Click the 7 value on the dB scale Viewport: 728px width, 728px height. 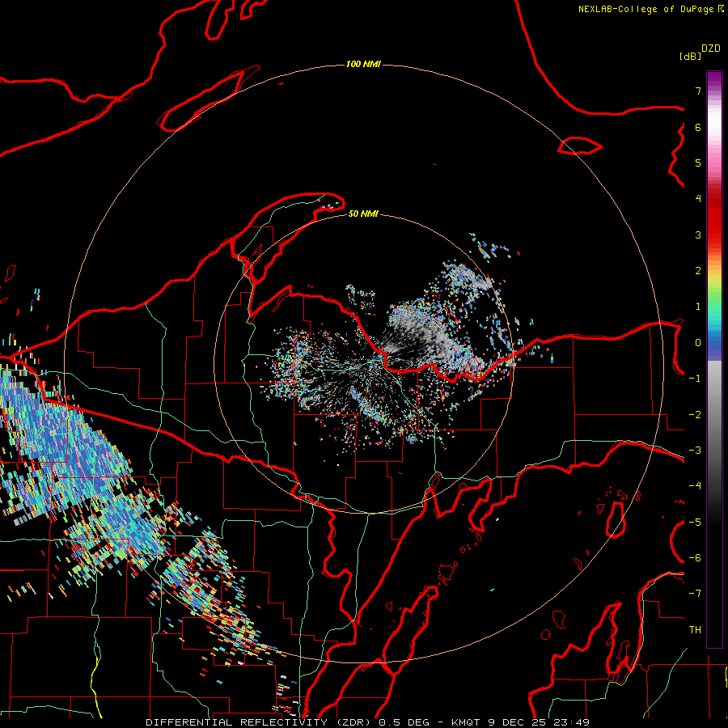point(698,91)
